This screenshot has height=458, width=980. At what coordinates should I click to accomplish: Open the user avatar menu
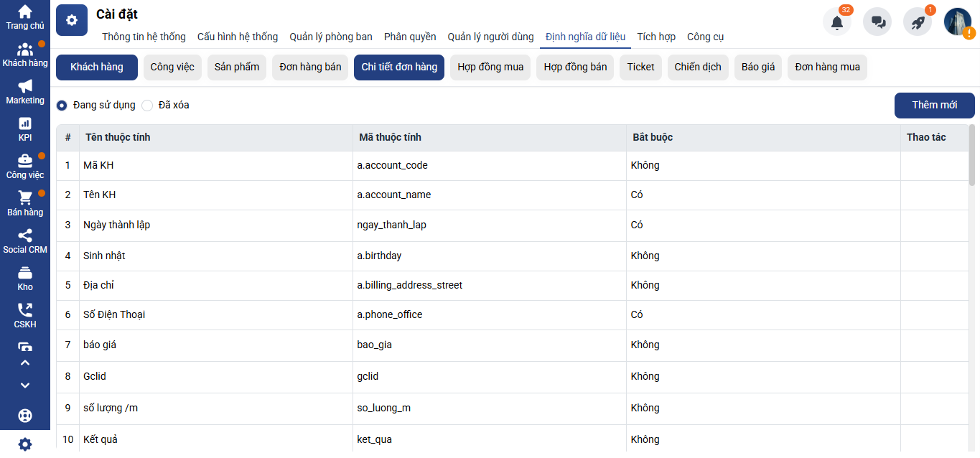(x=958, y=22)
